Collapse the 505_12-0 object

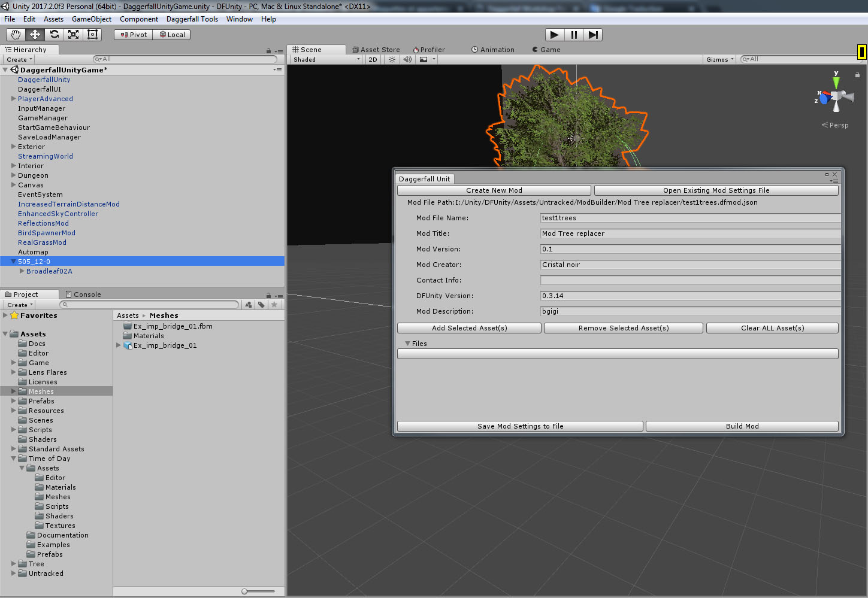coord(13,262)
